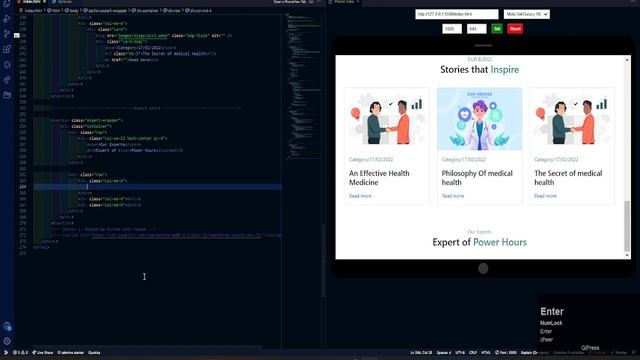Click the URL address input field

tap(457, 14)
